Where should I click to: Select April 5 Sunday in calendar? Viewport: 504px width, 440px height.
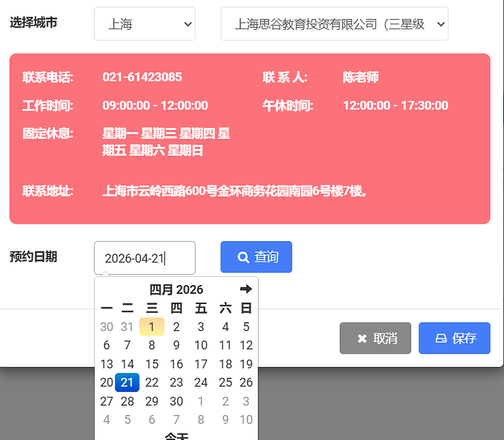click(x=246, y=327)
